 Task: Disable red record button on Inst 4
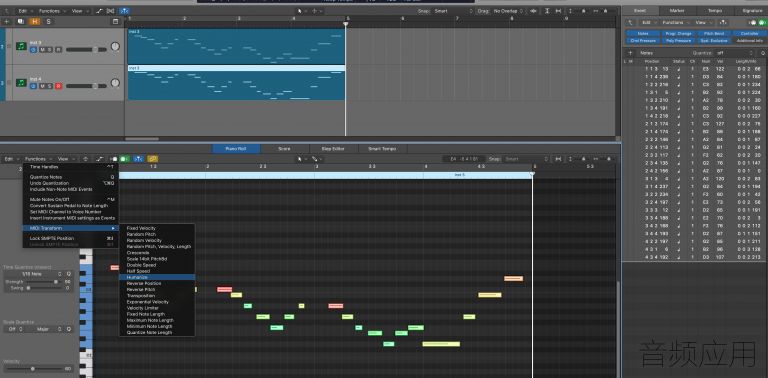(x=58, y=86)
